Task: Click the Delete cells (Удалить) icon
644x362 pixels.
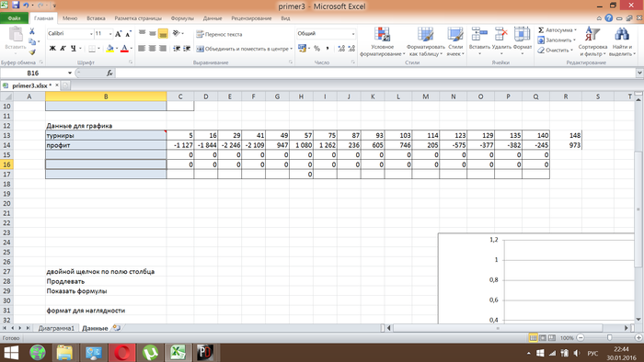Action: tap(500, 34)
